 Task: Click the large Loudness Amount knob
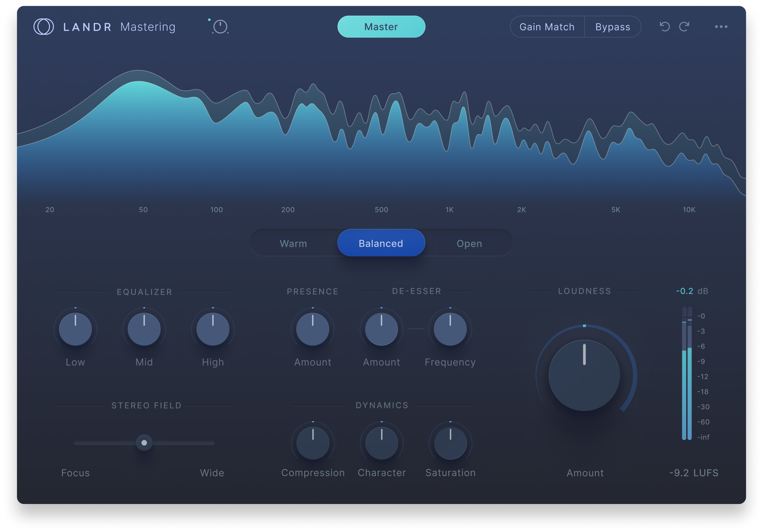click(584, 375)
